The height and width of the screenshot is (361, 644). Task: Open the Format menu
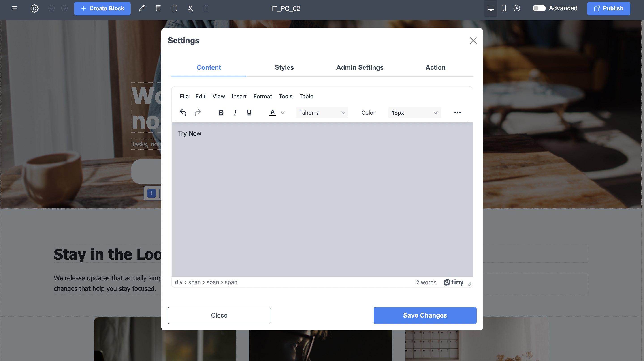(262, 96)
